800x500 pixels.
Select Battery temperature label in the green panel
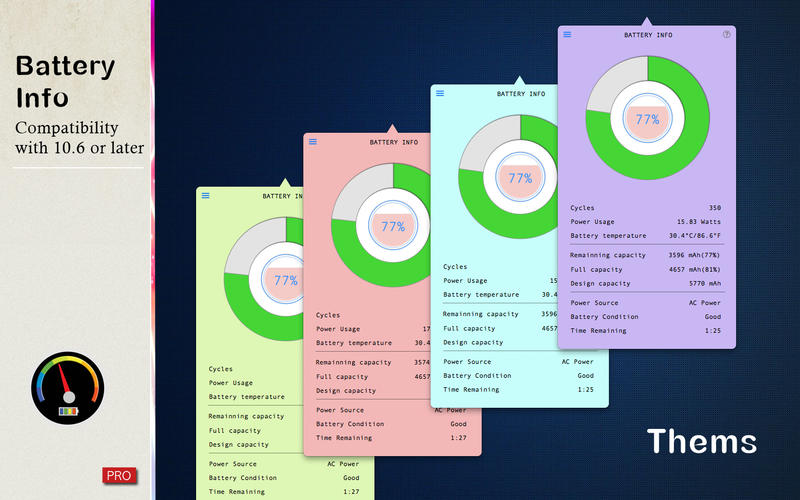coord(246,396)
